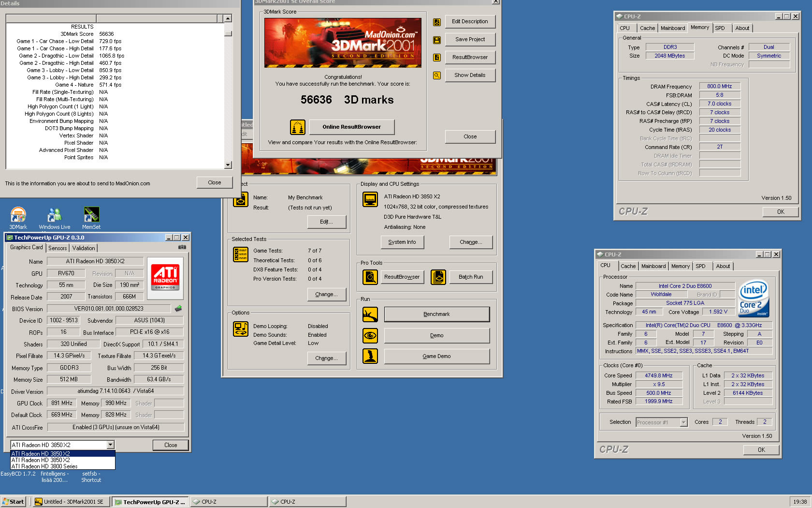Select second ATI Radeon HD 3850 X2 entry
The image size is (812, 508).
(x=63, y=460)
